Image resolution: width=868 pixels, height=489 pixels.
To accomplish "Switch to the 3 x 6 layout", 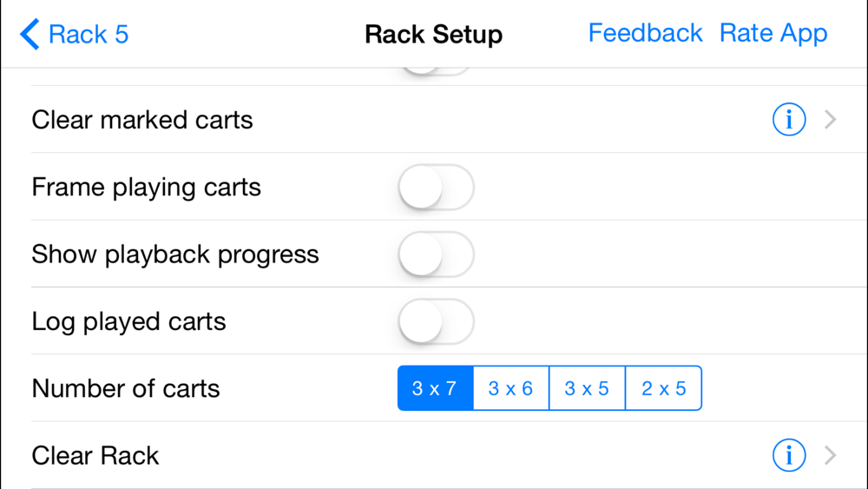I will (x=510, y=388).
